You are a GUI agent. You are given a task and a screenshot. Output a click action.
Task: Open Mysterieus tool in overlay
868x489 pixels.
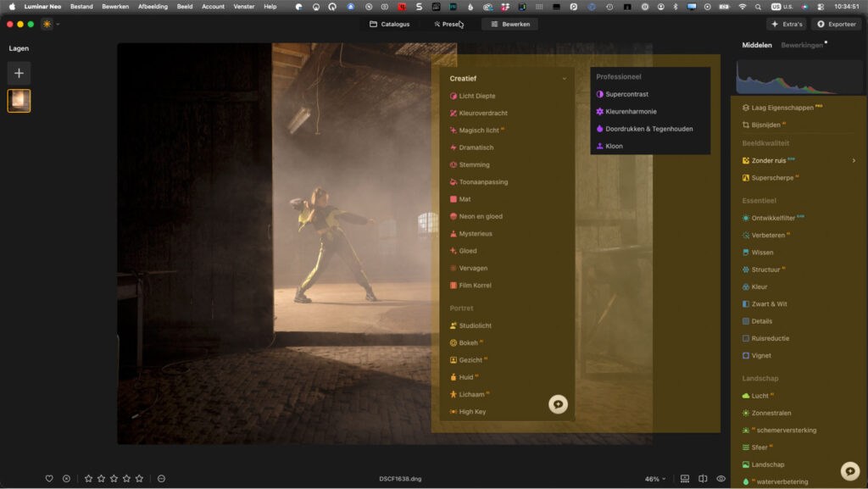click(470, 234)
